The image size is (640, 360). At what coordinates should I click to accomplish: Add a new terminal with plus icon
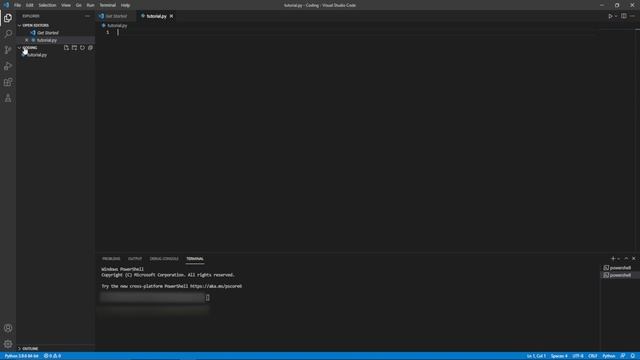point(613,258)
